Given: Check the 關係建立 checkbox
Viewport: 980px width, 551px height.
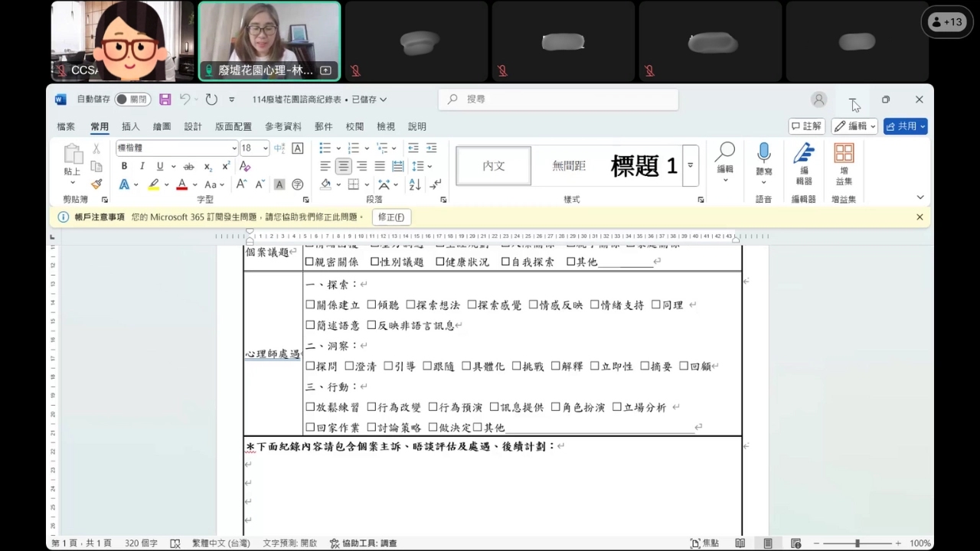Looking at the screenshot, I should (x=310, y=305).
